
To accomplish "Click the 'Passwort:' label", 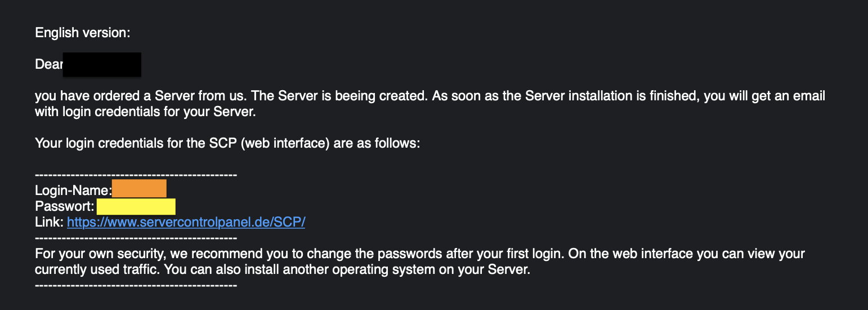I will 65,206.
